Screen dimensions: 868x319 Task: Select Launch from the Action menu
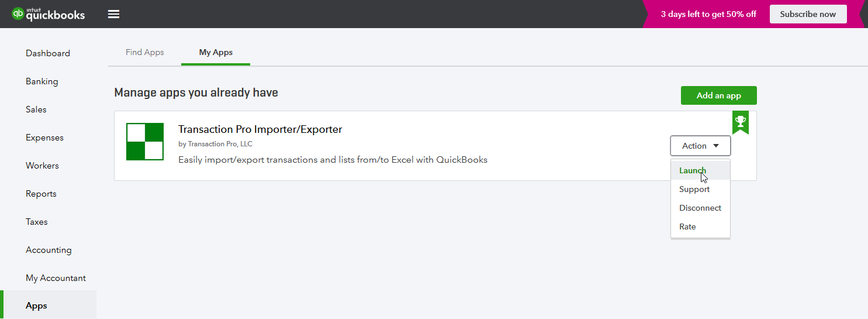[700, 170]
